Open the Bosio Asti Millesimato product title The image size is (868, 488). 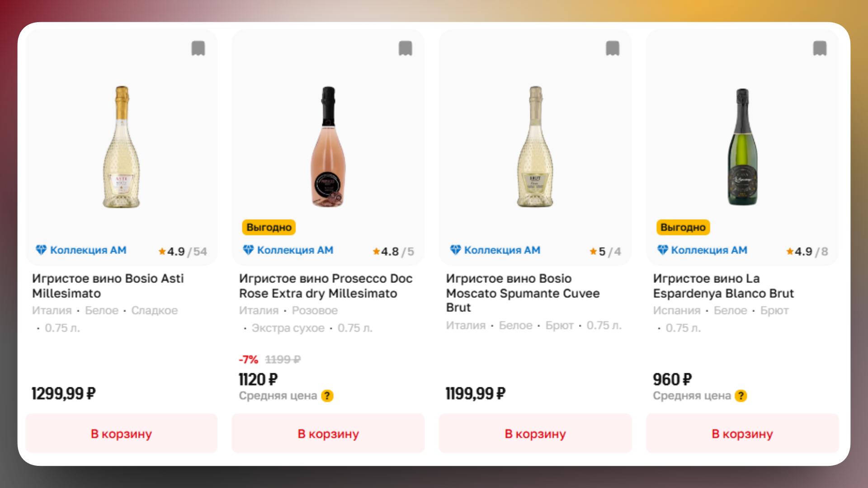pos(108,286)
